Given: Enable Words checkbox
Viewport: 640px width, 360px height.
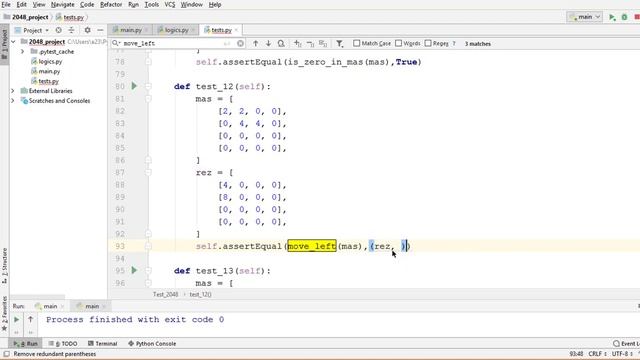Looking at the screenshot, I should [x=398, y=43].
